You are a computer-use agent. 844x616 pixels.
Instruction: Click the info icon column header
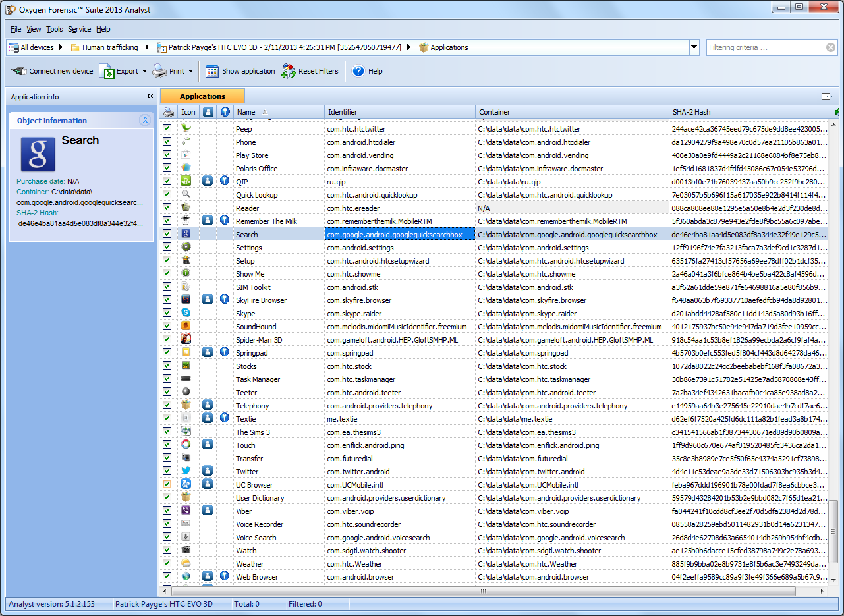(225, 112)
